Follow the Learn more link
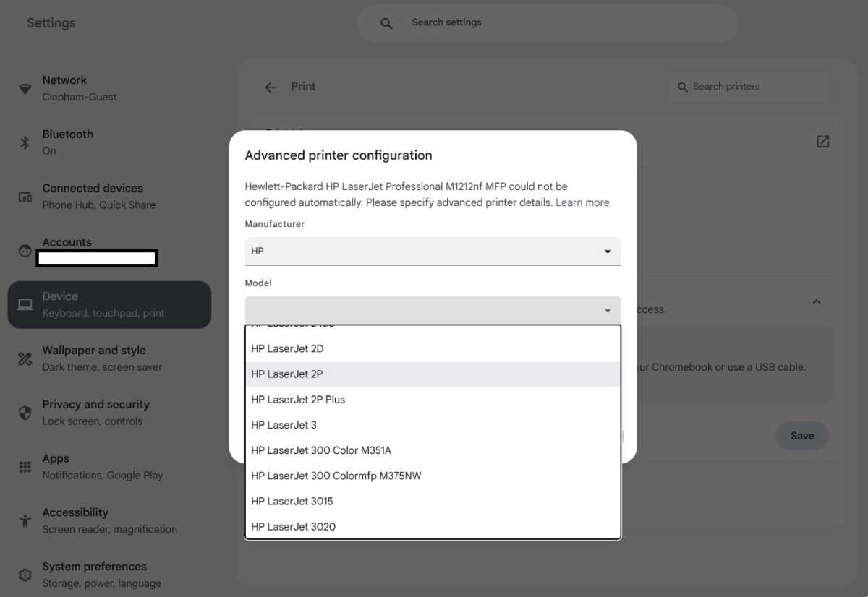 [582, 202]
